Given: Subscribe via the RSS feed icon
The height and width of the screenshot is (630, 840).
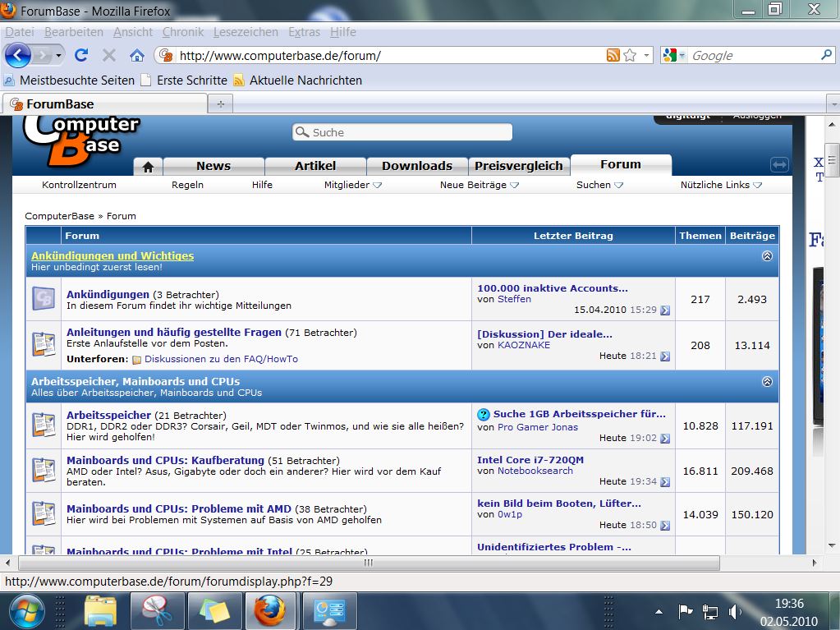Looking at the screenshot, I should pos(613,55).
